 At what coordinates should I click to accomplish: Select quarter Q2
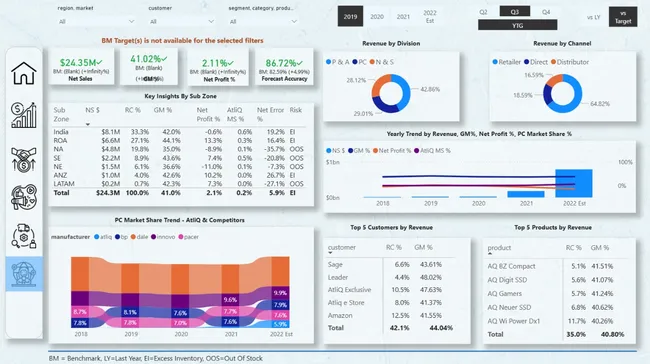click(483, 12)
